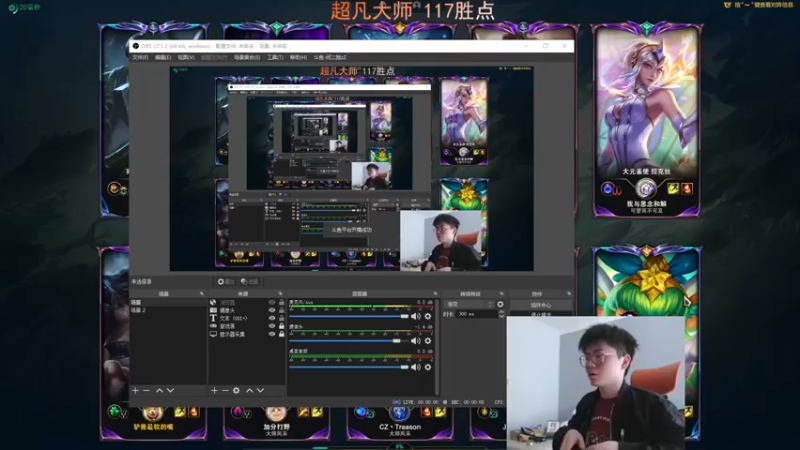Move the selected scene down
Viewport: 800px width, 450px height.
(x=170, y=390)
